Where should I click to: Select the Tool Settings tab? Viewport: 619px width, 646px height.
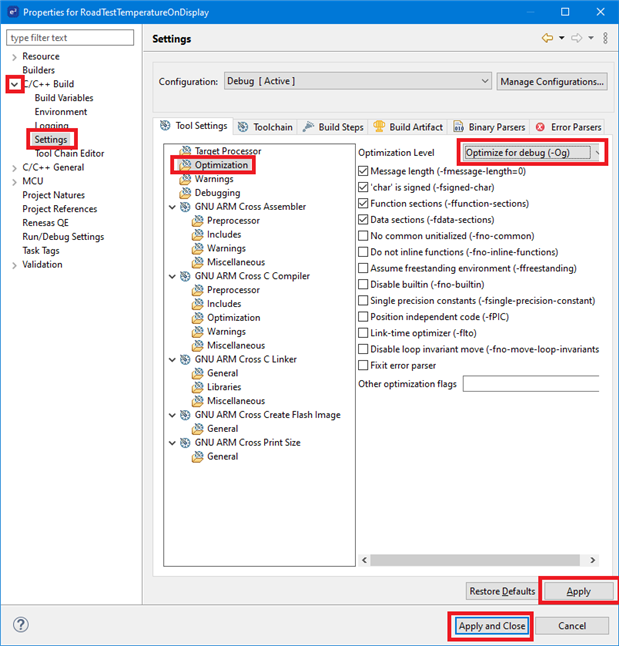pos(194,126)
